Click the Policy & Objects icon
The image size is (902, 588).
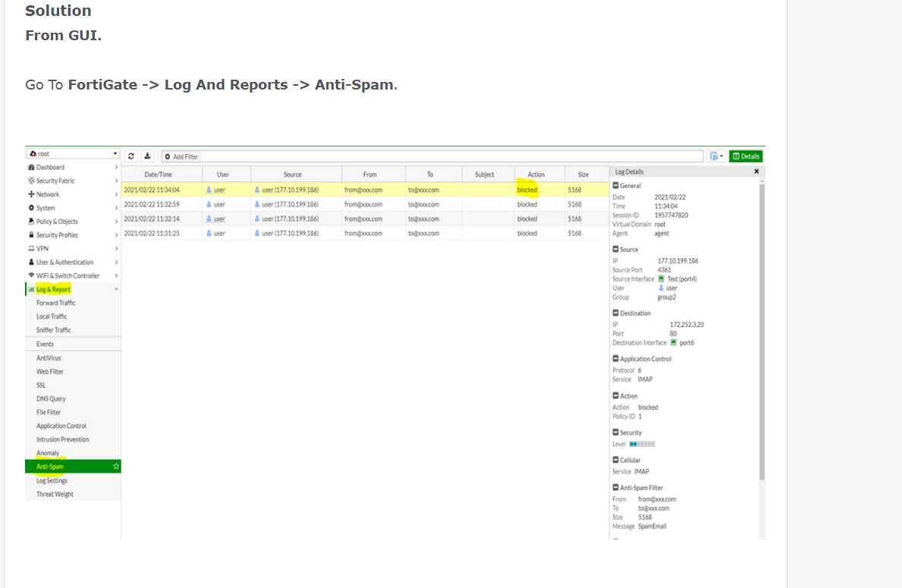(x=31, y=222)
